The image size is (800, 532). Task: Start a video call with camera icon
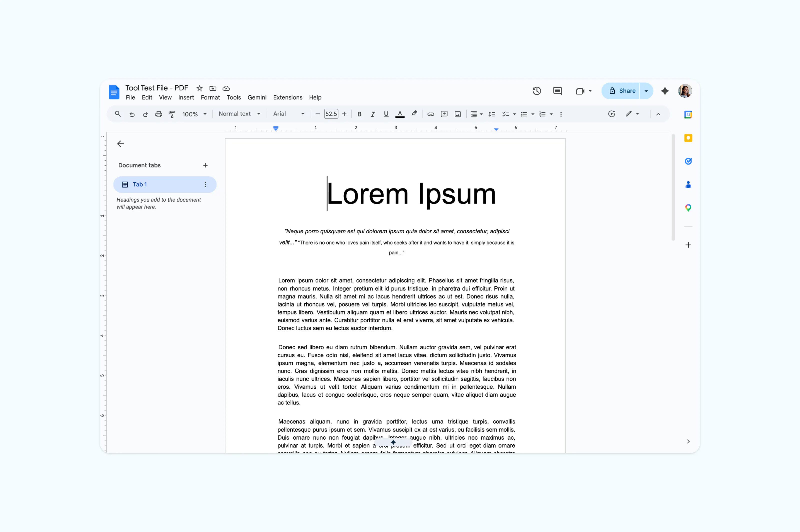pyautogui.click(x=580, y=91)
